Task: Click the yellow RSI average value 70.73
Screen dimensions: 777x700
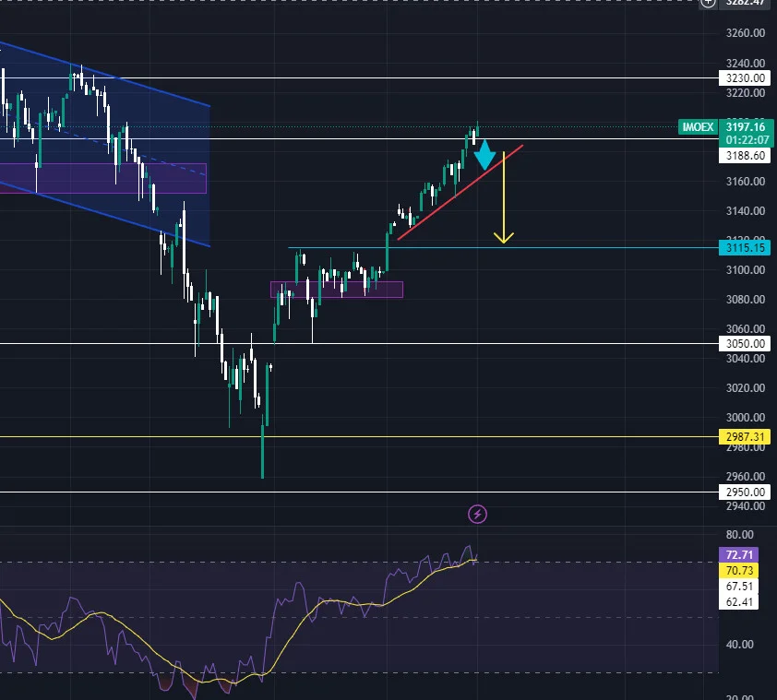Action: pyautogui.click(x=739, y=571)
